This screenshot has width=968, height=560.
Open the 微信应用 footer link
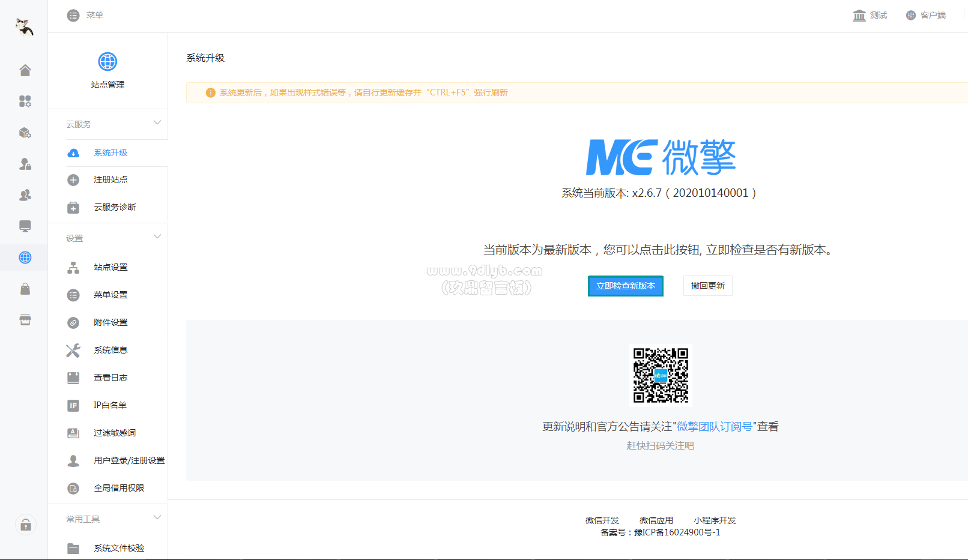[656, 521]
